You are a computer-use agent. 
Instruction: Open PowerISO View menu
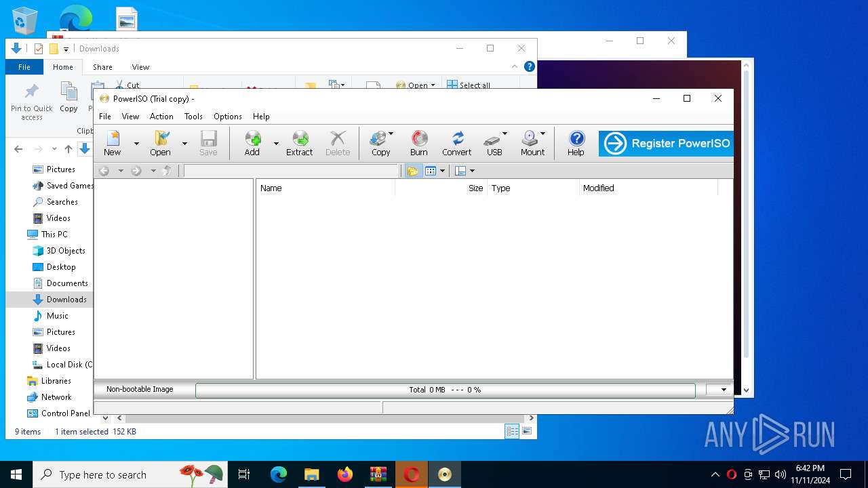(x=130, y=117)
